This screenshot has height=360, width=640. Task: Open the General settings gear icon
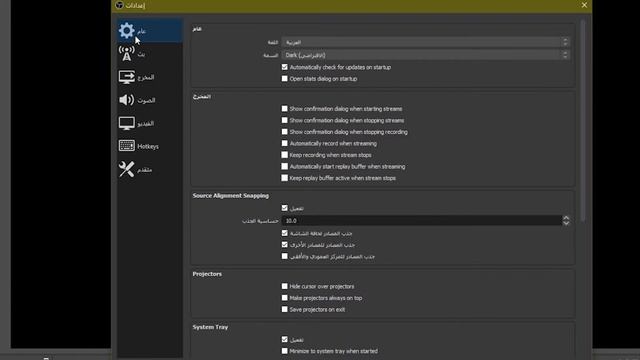126,31
